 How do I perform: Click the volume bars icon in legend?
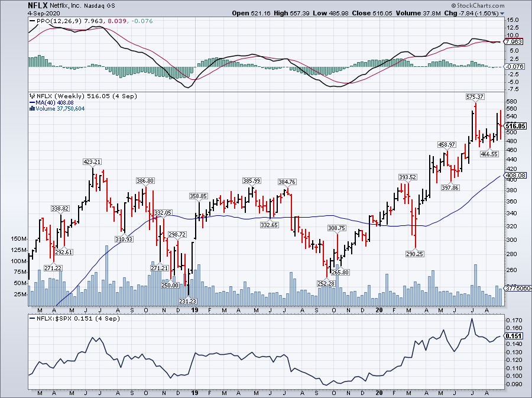[33, 109]
